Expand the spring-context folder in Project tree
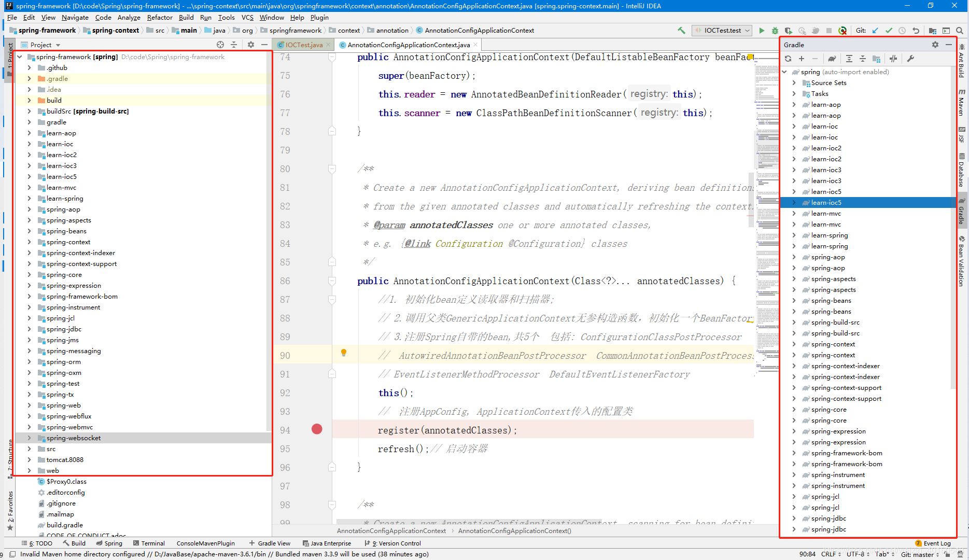The image size is (969, 560). click(x=29, y=242)
